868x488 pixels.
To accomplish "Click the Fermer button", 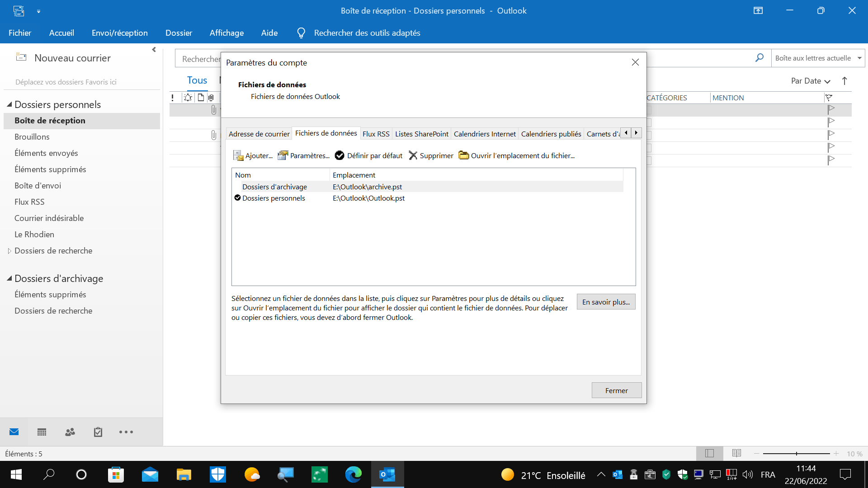I will tap(616, 390).
